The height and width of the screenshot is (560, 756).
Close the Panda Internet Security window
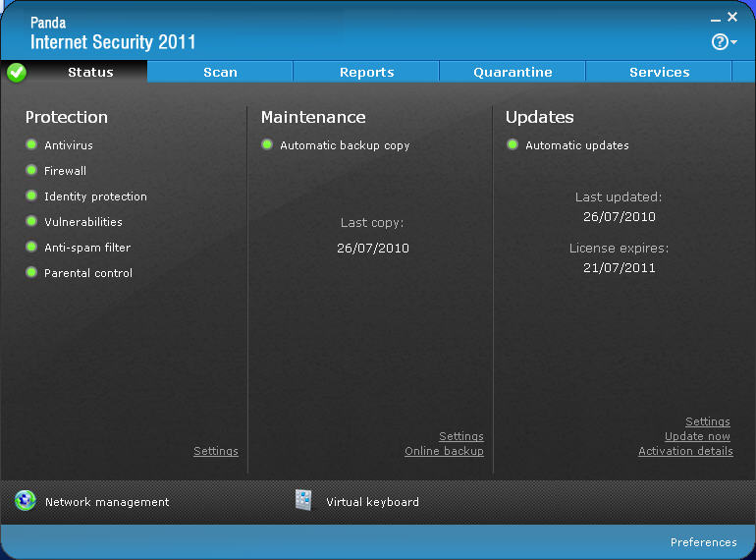(x=732, y=17)
